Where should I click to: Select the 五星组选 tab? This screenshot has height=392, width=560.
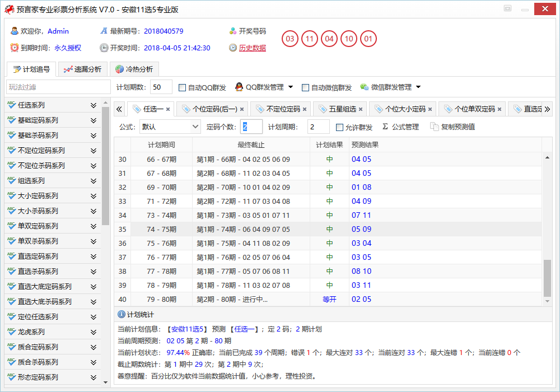(340, 109)
